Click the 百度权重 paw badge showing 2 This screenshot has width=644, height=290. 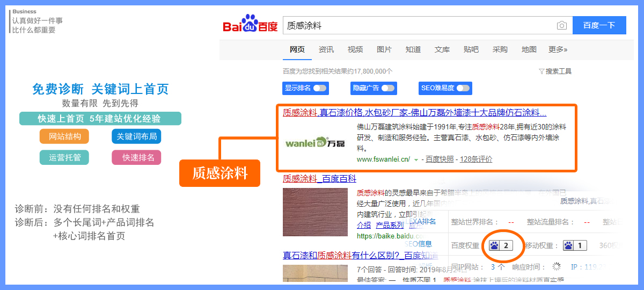pos(501,245)
